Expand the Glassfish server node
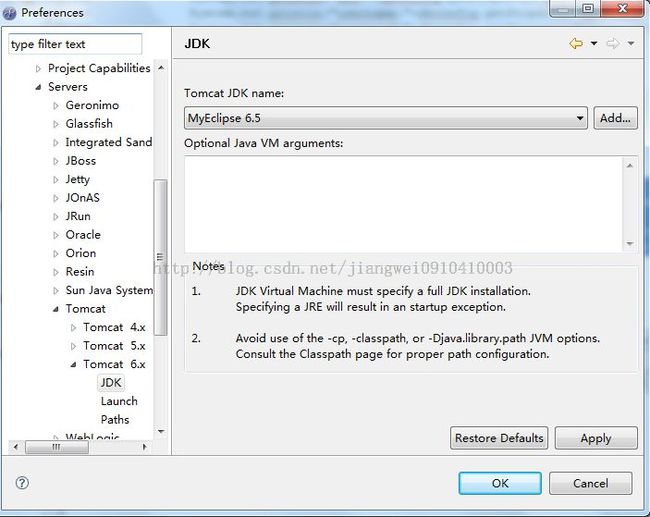 (56, 124)
